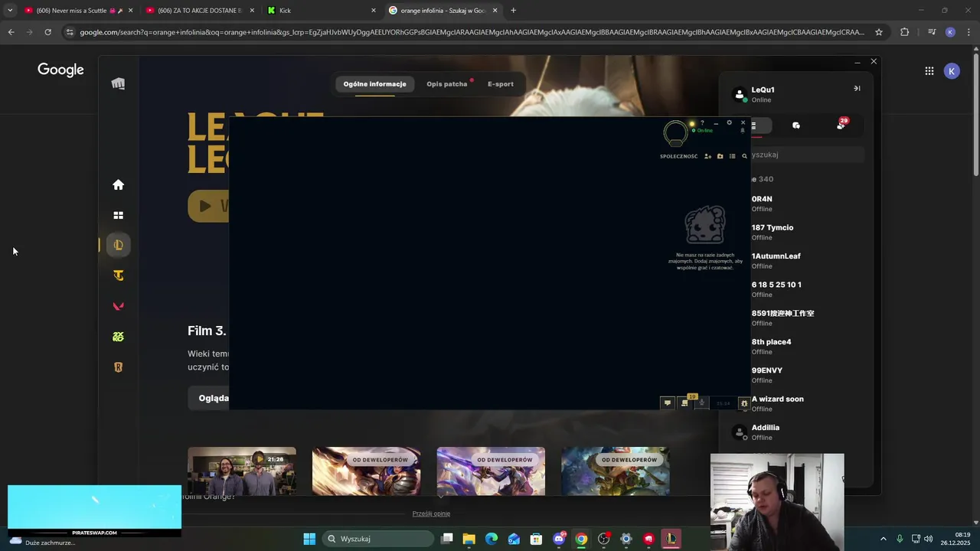Screen dimensions: 980x551
Task: Open Microsoft Edge from taskbar
Action: click(x=492, y=539)
